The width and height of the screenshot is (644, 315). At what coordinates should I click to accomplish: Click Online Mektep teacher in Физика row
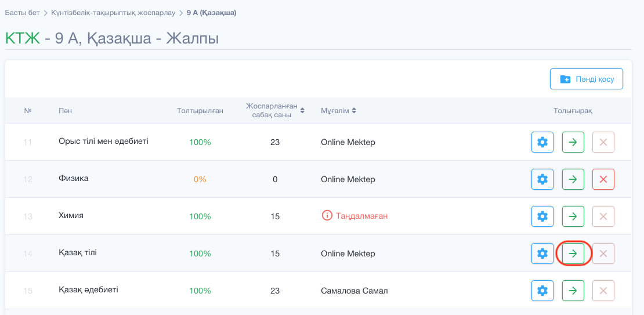(x=348, y=179)
